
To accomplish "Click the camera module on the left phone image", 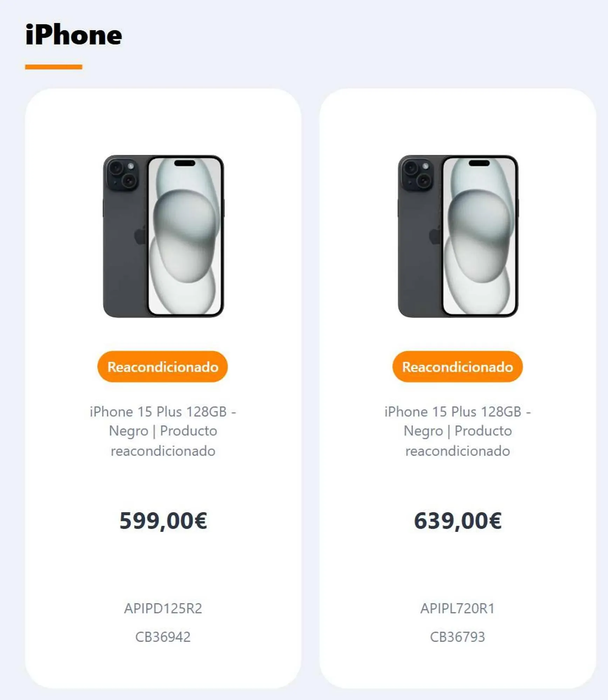I will click(123, 174).
